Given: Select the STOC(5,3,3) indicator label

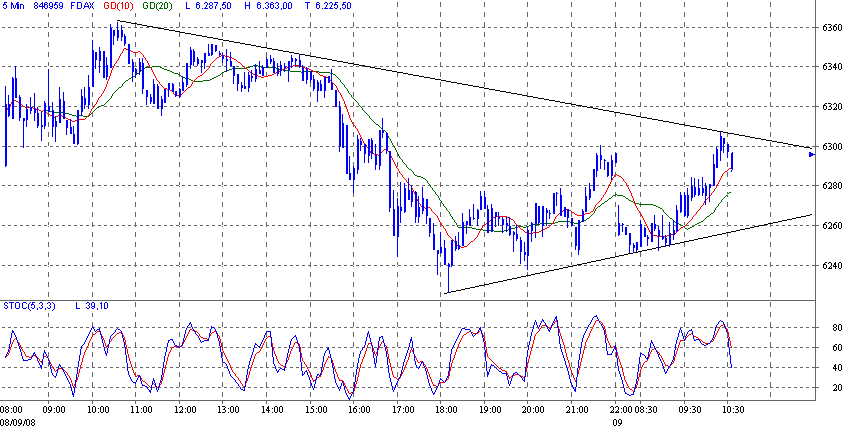Looking at the screenshot, I should [x=28, y=306].
